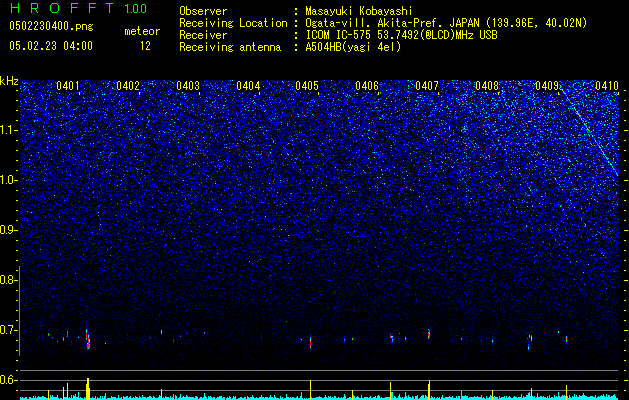The height and width of the screenshot is (400, 629).
Task: Click the yellow power spike at 0405
Action: (310, 390)
